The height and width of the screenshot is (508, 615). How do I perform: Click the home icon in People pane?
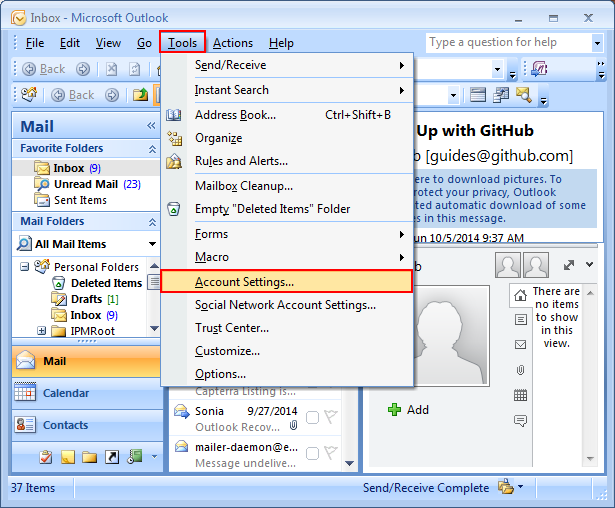(x=520, y=295)
